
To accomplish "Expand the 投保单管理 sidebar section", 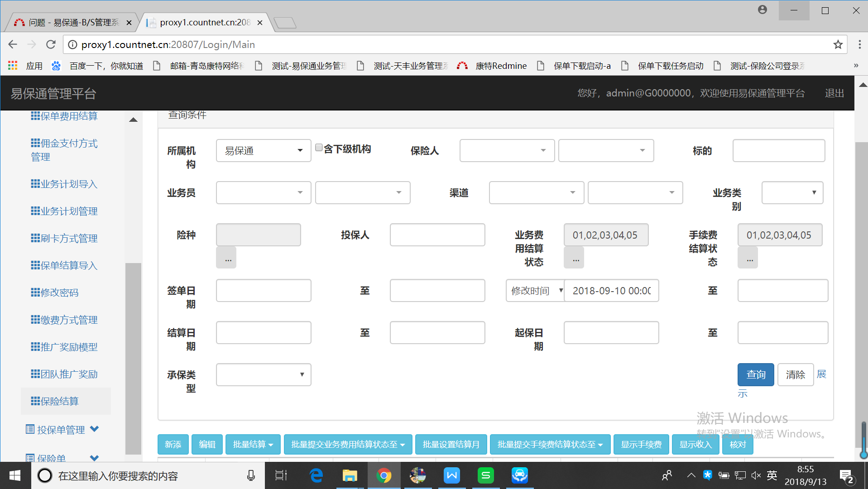I will 62,430.
